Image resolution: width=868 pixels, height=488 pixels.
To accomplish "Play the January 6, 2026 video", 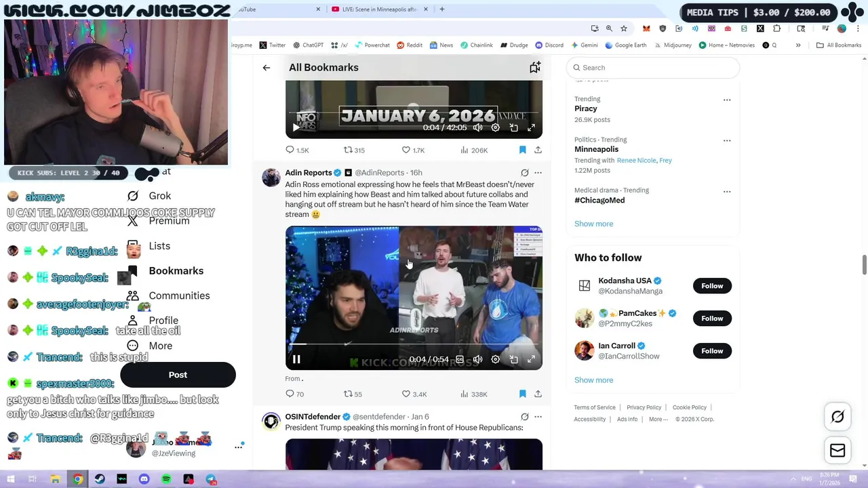I will pos(296,127).
